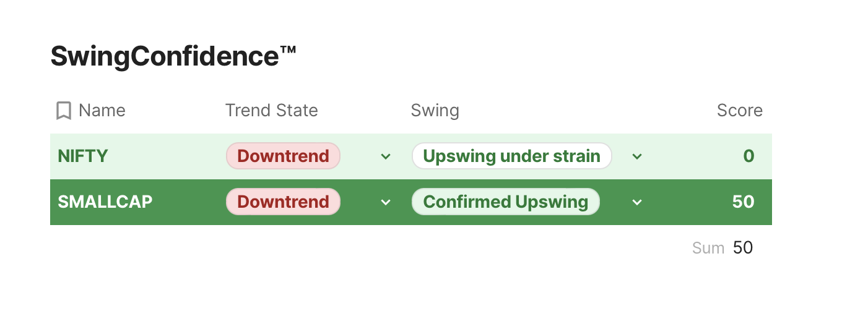This screenshot has width=868, height=324.
Task: Click the Sum total value 50
Action: 743,248
